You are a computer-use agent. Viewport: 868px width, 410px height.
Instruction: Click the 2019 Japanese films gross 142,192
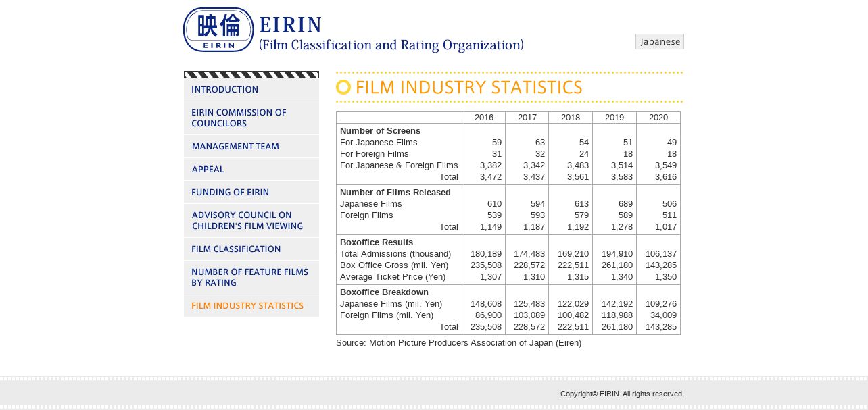[x=617, y=304]
